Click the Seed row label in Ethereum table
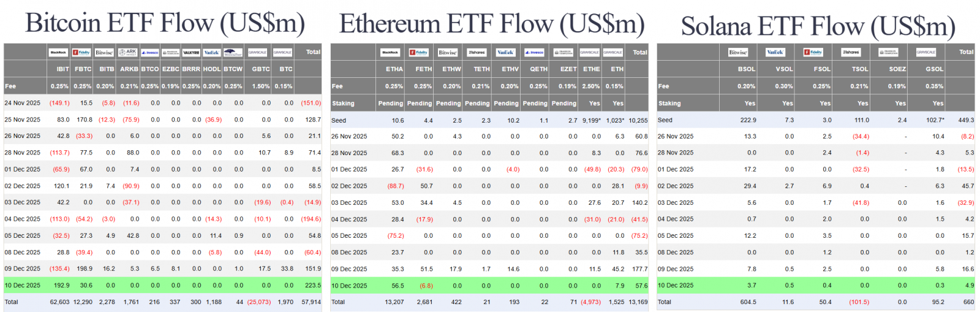Image resolution: width=980 pixels, height=312 pixels. pyautogui.click(x=339, y=120)
